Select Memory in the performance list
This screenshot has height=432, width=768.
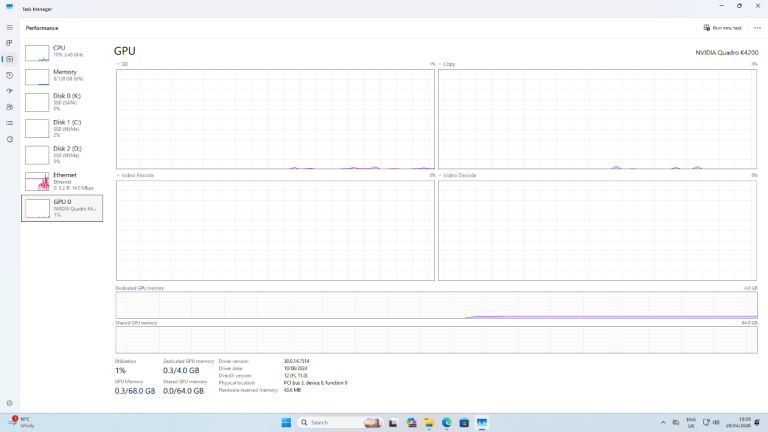coord(62,76)
